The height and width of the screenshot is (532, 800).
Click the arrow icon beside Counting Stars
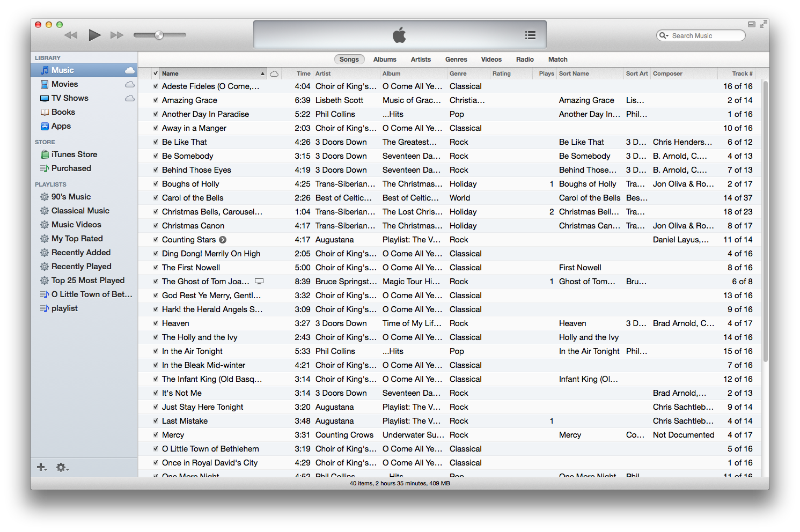coord(223,240)
